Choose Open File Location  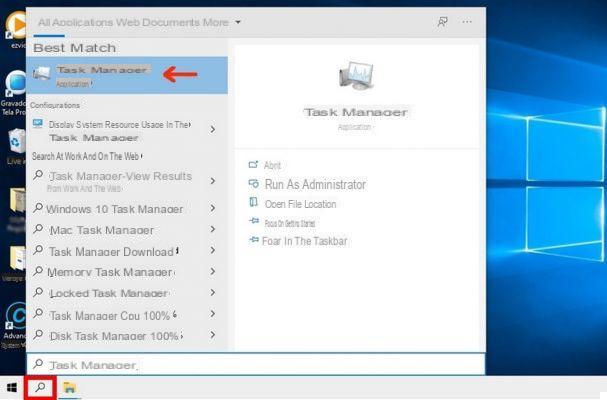pos(300,204)
